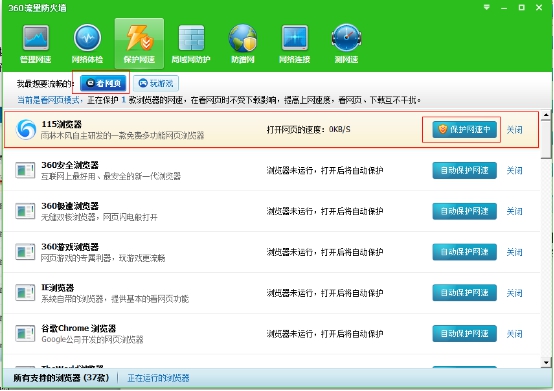Switch to 玩游戏 gaming mode
Image resolution: width=554 pixels, height=391 pixels.
click(x=156, y=83)
